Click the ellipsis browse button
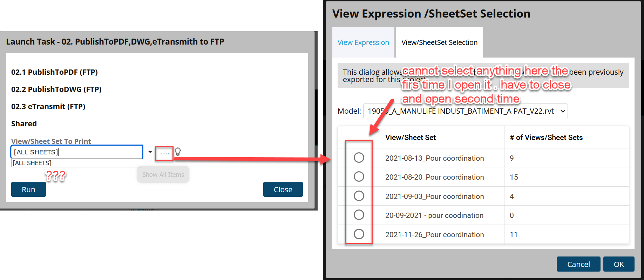Screen dimensions: 644x280 [x=164, y=153]
